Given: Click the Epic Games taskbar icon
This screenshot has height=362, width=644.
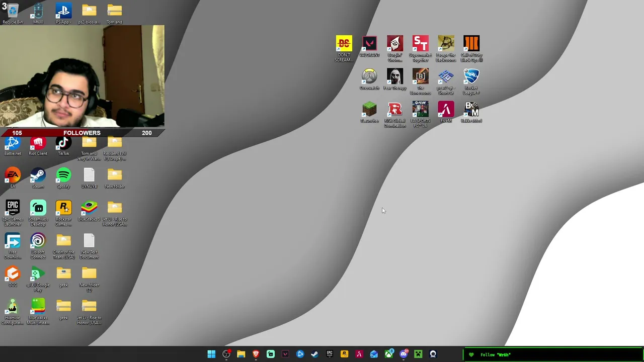Looking at the screenshot, I should (330, 354).
